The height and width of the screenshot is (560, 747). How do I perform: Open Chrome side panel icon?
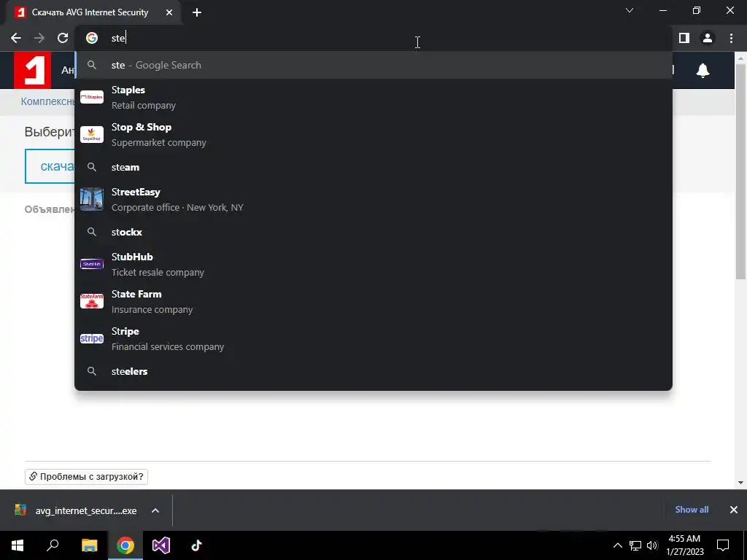coord(684,38)
